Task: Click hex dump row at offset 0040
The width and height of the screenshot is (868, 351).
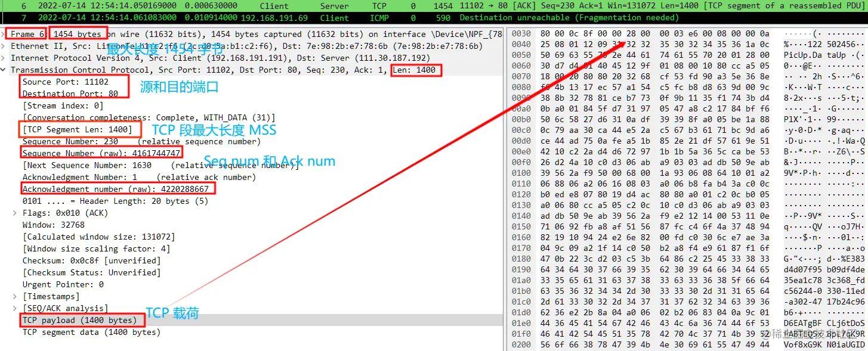Action: (x=687, y=44)
